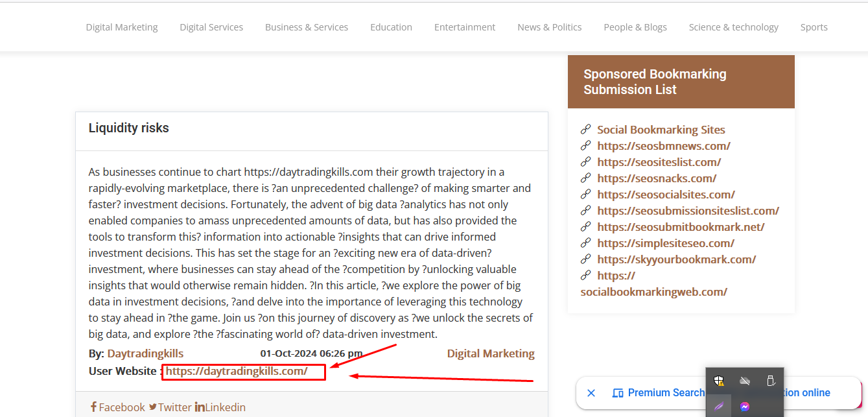Click the safely remove USB hardware icon
Screen dimensions: 868x417
[771, 381]
